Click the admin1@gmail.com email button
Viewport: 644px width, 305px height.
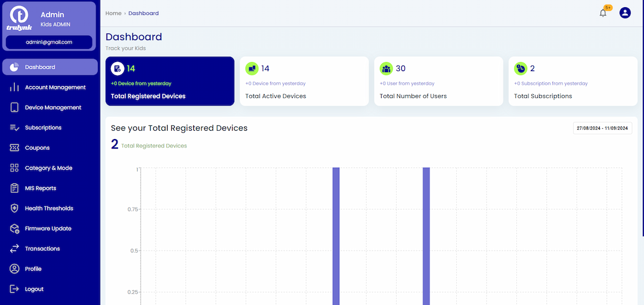[x=49, y=42]
